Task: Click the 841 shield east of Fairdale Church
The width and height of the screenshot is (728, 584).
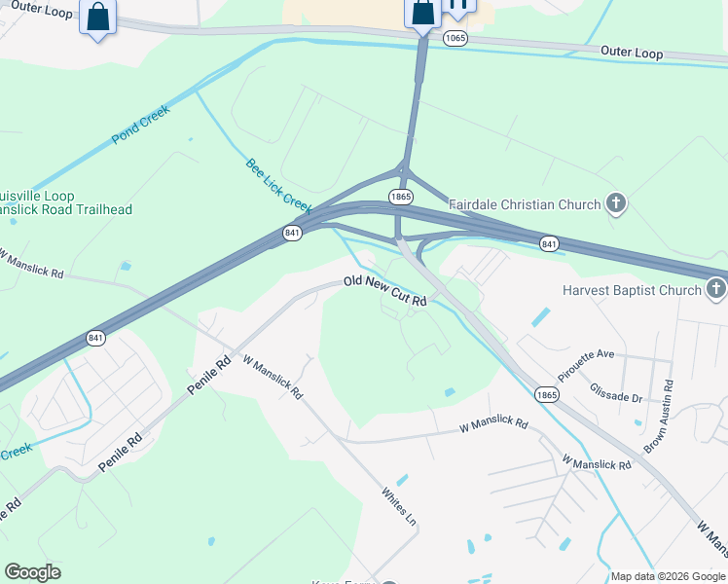Action: pos(549,243)
